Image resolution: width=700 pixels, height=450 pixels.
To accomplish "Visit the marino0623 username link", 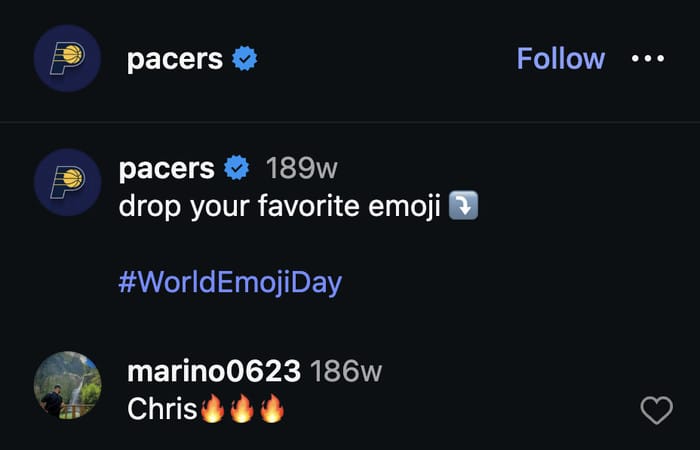I will (x=214, y=371).
